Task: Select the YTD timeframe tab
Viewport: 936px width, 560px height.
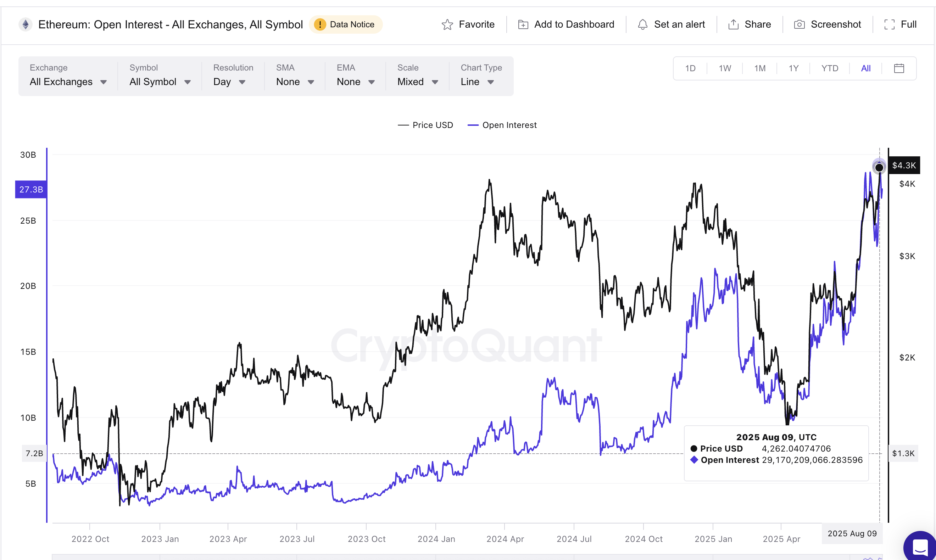Action: coord(830,68)
